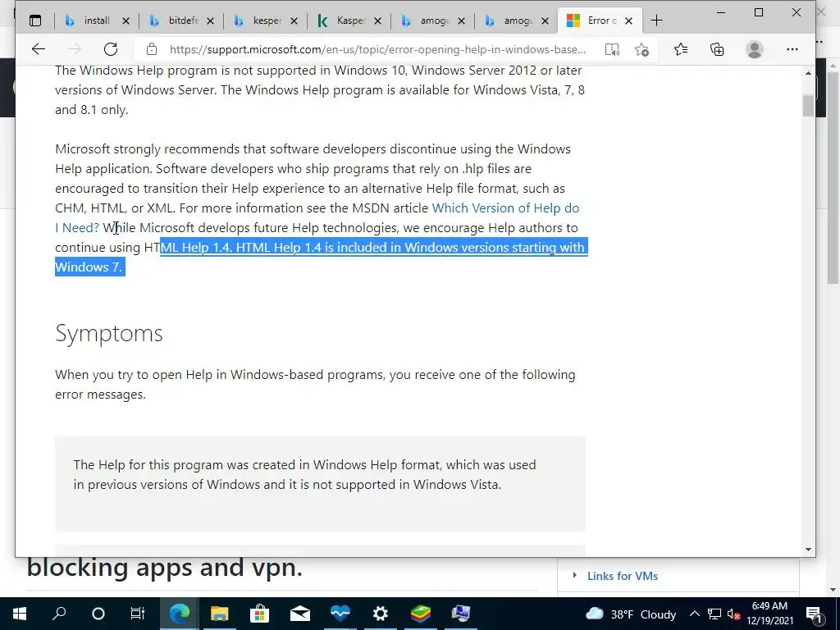This screenshot has height=630, width=840.
Task: Open BlueStacks from taskbar
Action: point(421,614)
